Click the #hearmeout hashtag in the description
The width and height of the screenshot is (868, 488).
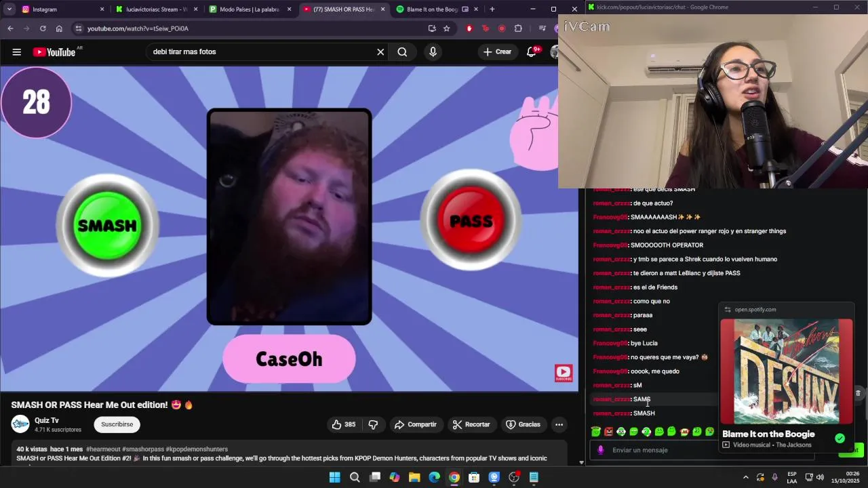click(x=103, y=449)
